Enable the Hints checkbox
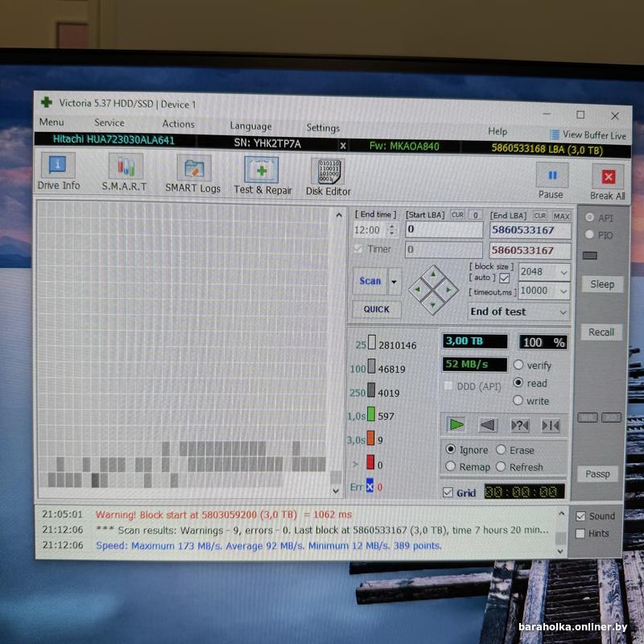The image size is (644, 644). 580,533
